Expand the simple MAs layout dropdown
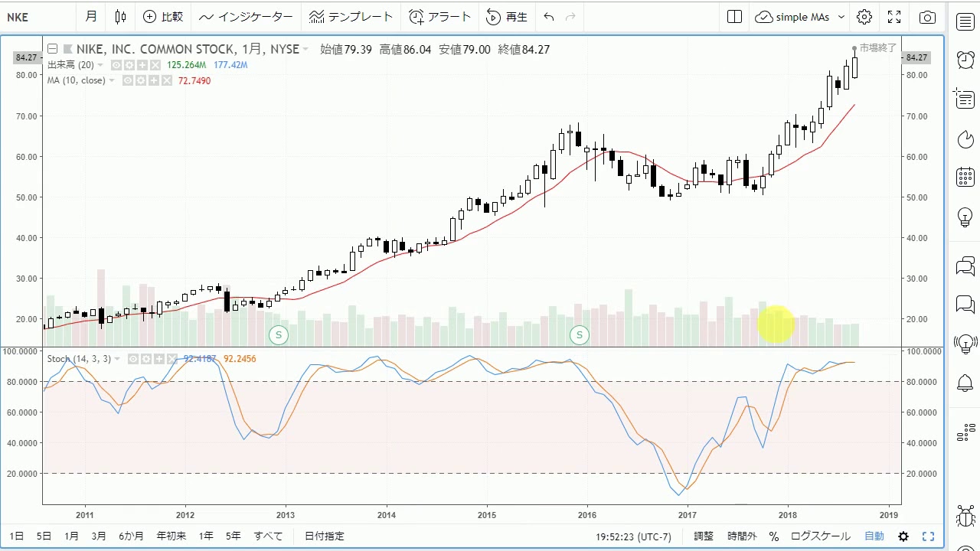Viewport: 980px width, 551px height. click(x=841, y=17)
